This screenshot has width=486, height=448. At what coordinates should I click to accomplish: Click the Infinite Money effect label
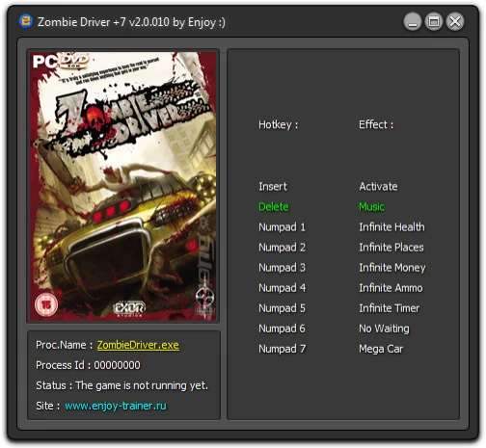[x=392, y=268]
